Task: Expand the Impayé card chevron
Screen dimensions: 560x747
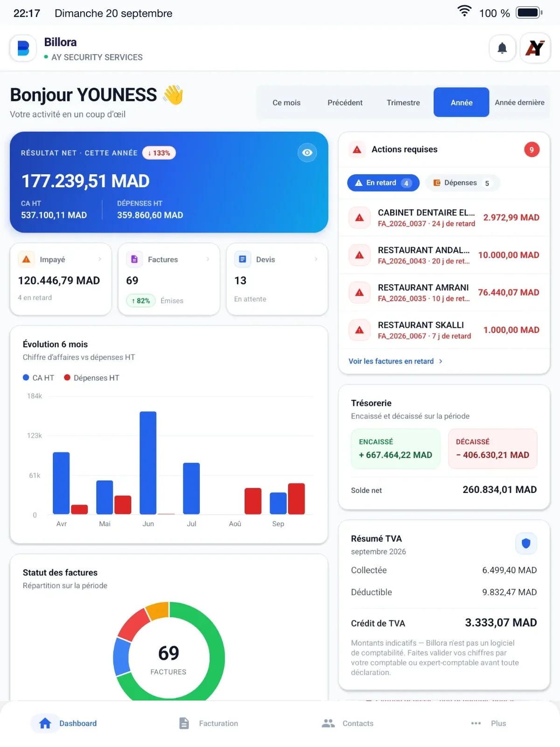Action: (x=100, y=259)
